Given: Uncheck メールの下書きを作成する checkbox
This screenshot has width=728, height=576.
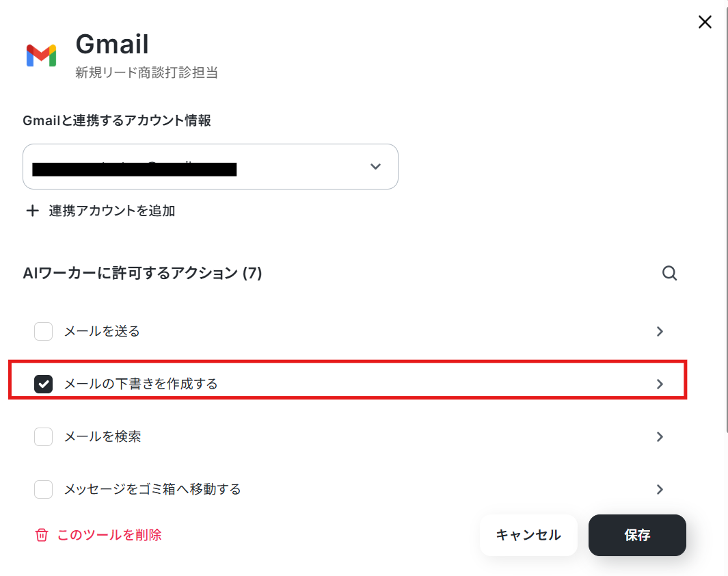Looking at the screenshot, I should 43,384.
